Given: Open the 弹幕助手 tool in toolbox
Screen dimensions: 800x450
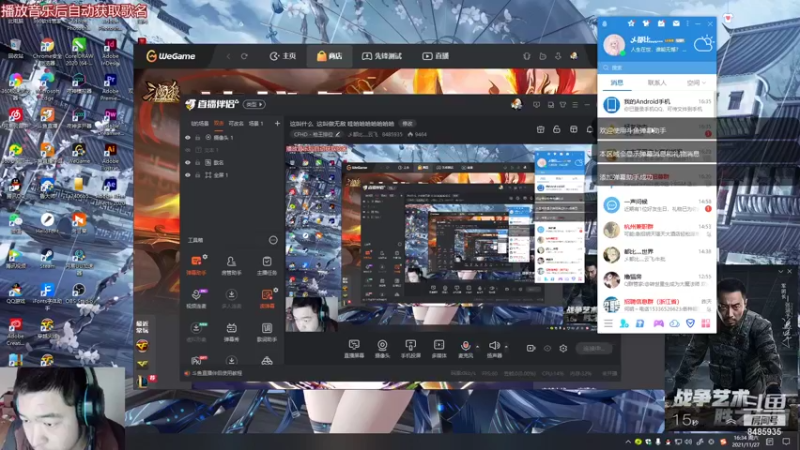Looking at the screenshot, I should (196, 265).
